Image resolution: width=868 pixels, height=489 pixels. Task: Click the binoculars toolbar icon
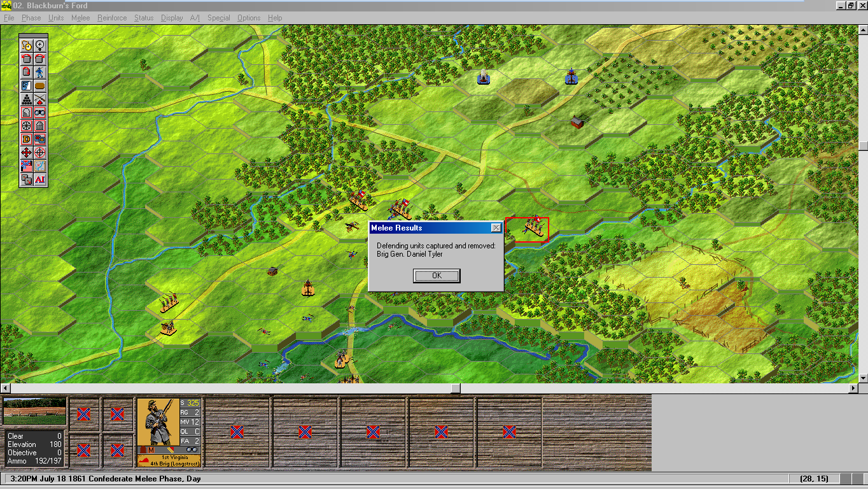39,112
